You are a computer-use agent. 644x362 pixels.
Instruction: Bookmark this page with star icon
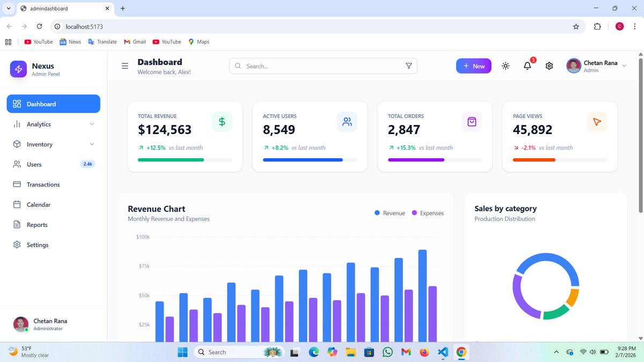(x=576, y=26)
